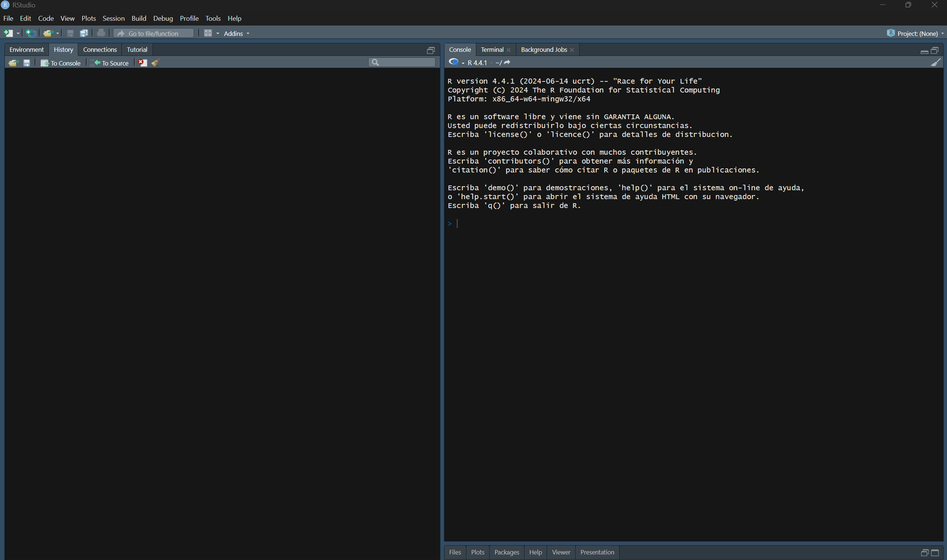Switch to the Environment tab
This screenshot has height=560, width=947.
(26, 50)
